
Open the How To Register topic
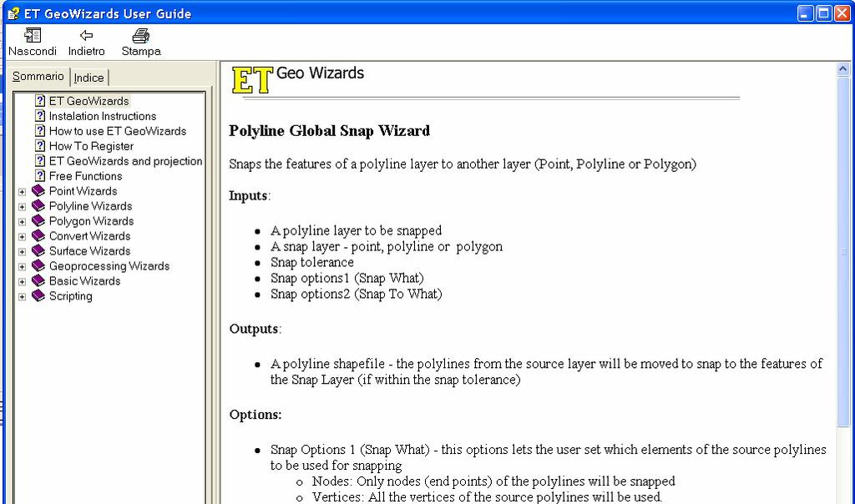pyautogui.click(x=91, y=146)
